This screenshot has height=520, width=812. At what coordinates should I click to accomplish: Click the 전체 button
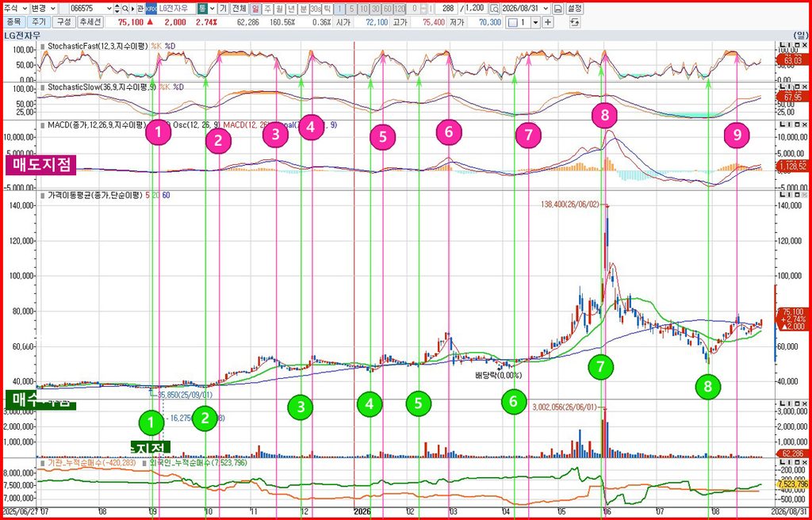[239, 9]
